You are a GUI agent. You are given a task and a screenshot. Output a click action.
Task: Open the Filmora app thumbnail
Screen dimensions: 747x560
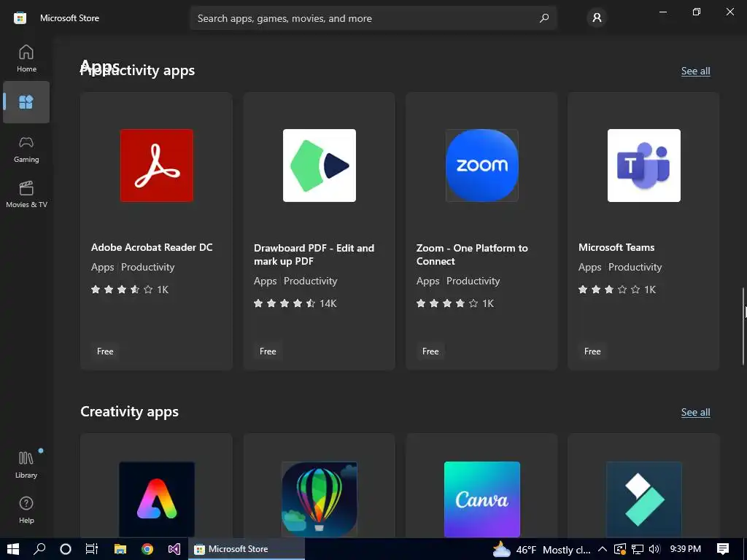pos(644,499)
